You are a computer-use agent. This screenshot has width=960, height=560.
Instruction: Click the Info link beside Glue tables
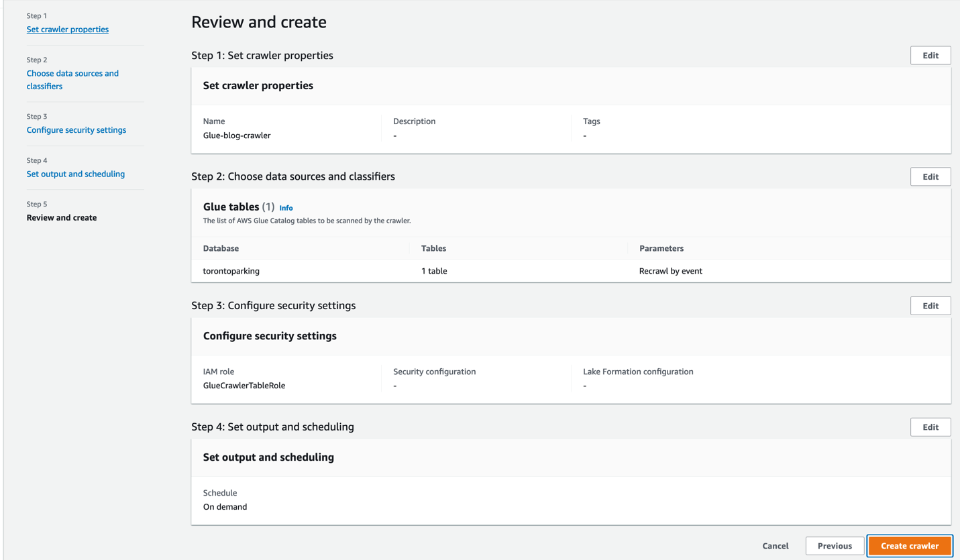pos(286,208)
